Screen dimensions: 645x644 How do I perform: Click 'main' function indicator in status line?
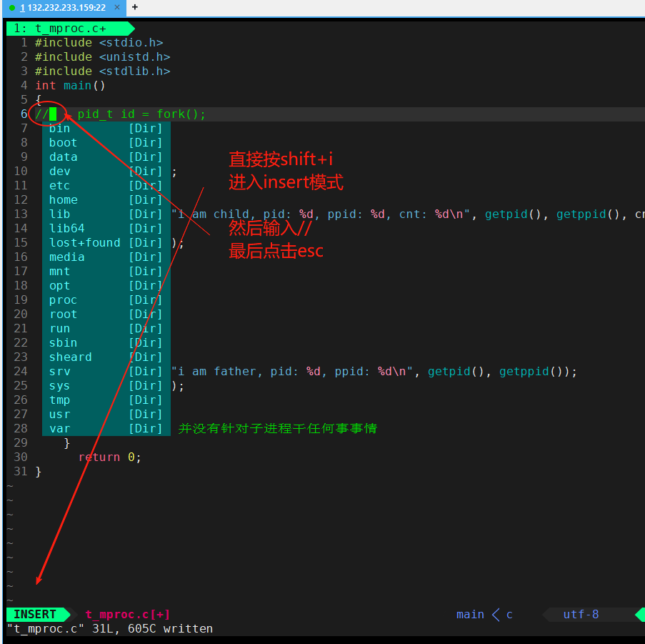pyautogui.click(x=470, y=615)
